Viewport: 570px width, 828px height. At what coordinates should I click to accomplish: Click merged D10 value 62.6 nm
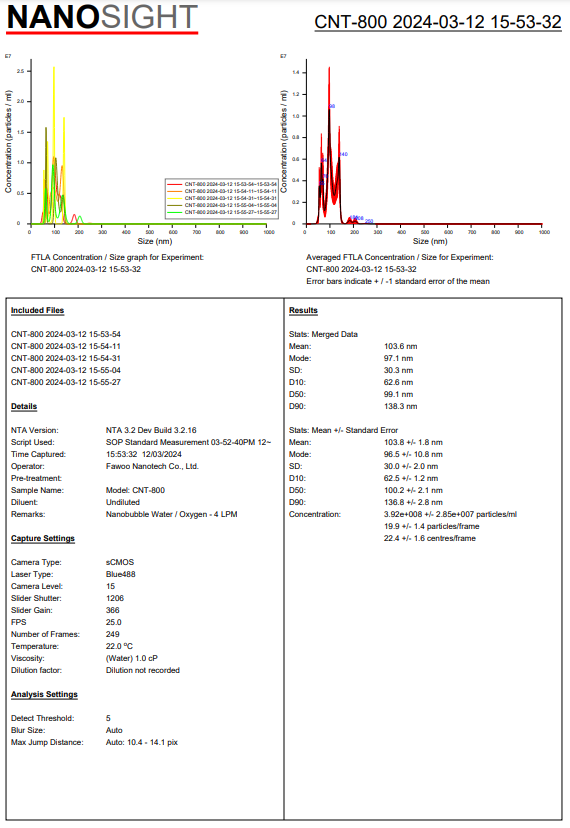(398, 382)
